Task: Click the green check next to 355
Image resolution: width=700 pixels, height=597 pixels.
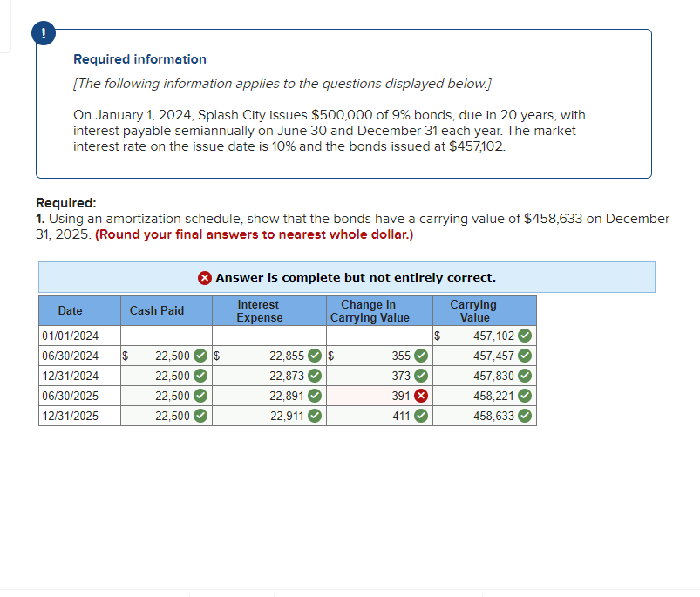Action: [x=421, y=356]
